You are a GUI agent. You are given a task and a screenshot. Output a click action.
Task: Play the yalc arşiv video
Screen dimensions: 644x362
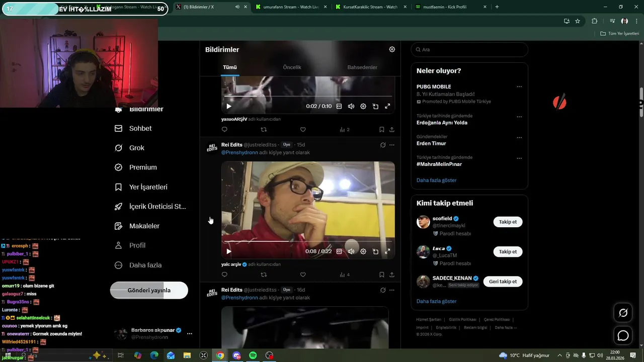229,251
